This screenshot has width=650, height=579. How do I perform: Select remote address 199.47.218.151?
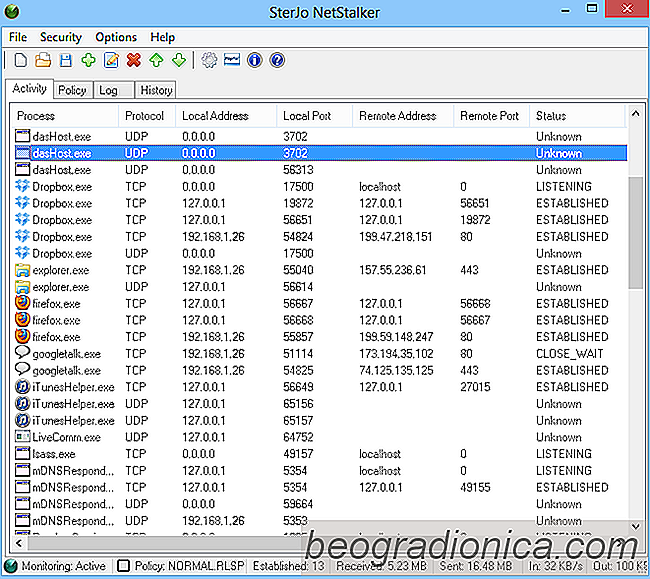[x=395, y=237]
